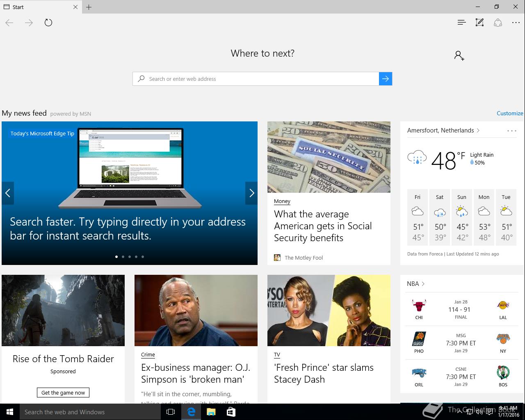Go to next carousel slide
The image size is (525, 420).
[x=251, y=193]
